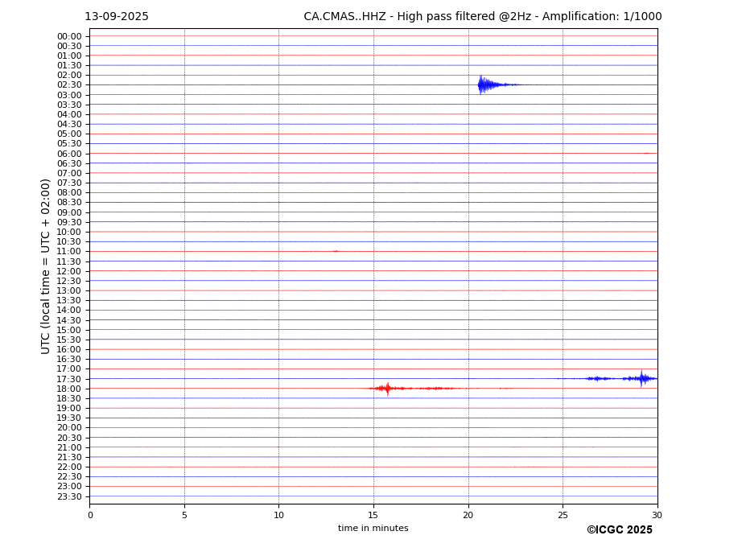Click the 00:30 time label
The image size is (746, 560).
pyautogui.click(x=69, y=46)
